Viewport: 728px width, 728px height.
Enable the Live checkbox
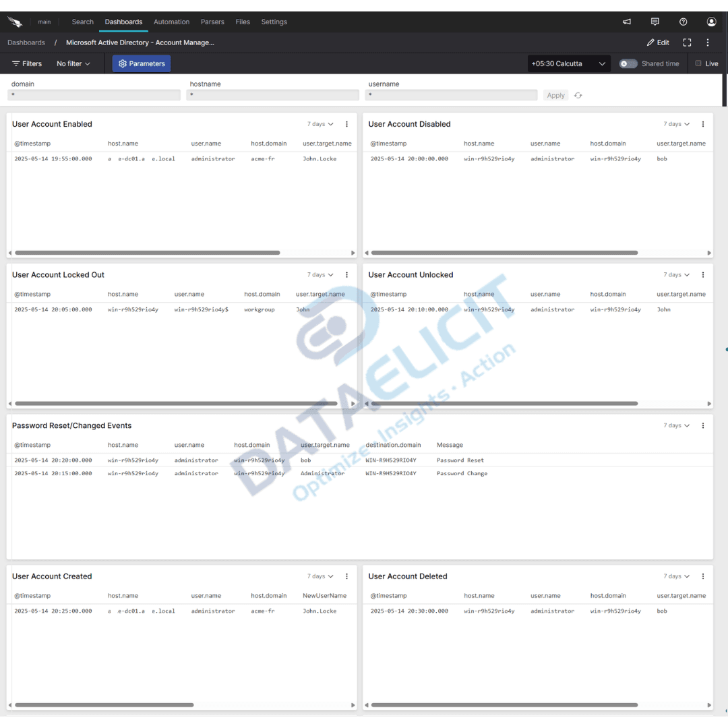click(x=699, y=63)
